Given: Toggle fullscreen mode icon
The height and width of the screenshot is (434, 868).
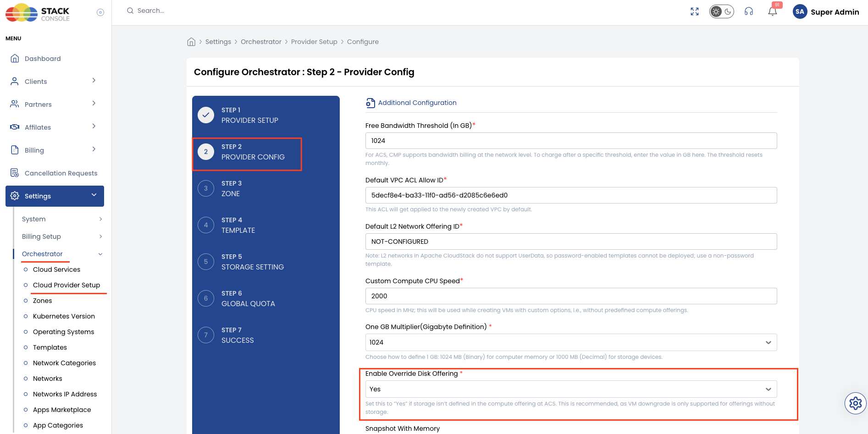Looking at the screenshot, I should tap(695, 11).
